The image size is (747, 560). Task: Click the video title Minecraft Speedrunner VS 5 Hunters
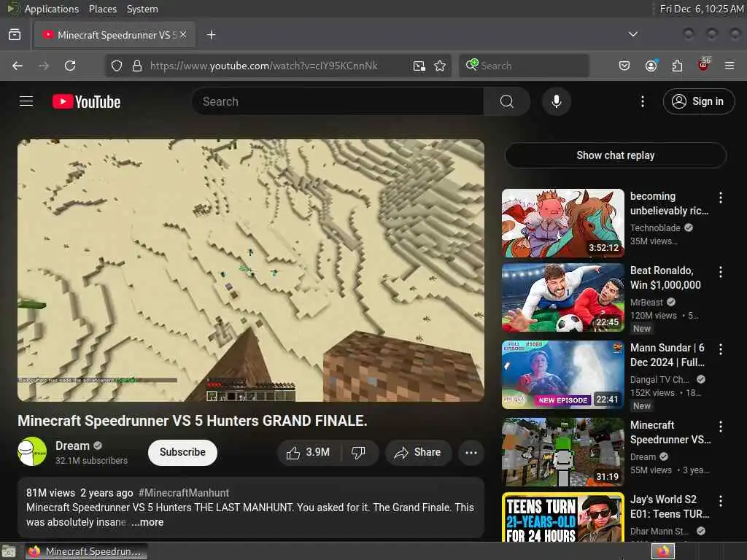pyautogui.click(x=193, y=421)
